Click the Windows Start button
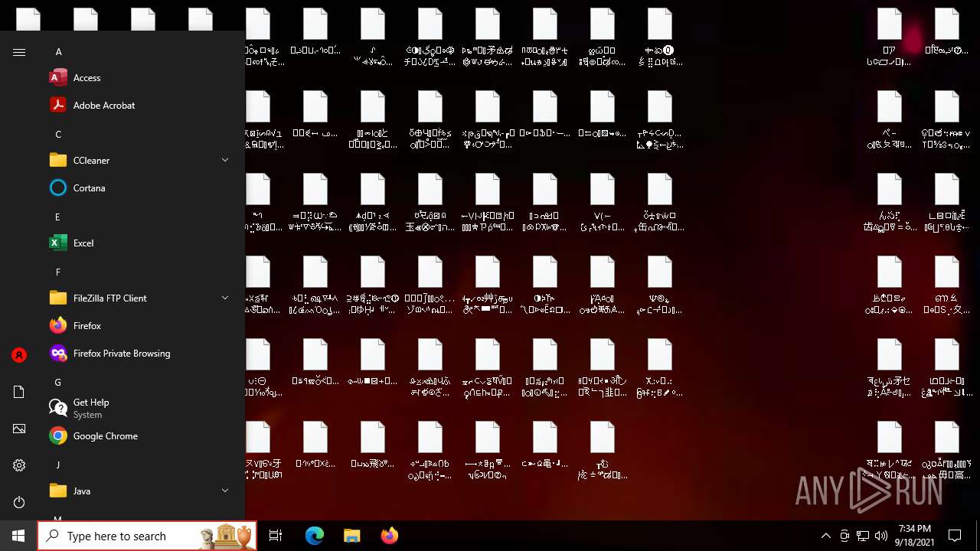The width and height of the screenshot is (980, 551). point(18,536)
